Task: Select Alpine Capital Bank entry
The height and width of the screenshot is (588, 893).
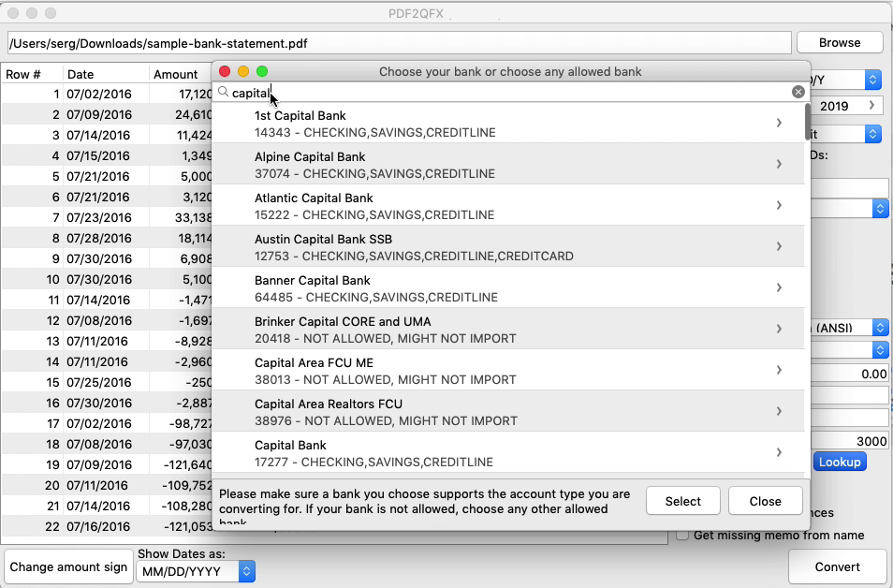Action: click(508, 164)
